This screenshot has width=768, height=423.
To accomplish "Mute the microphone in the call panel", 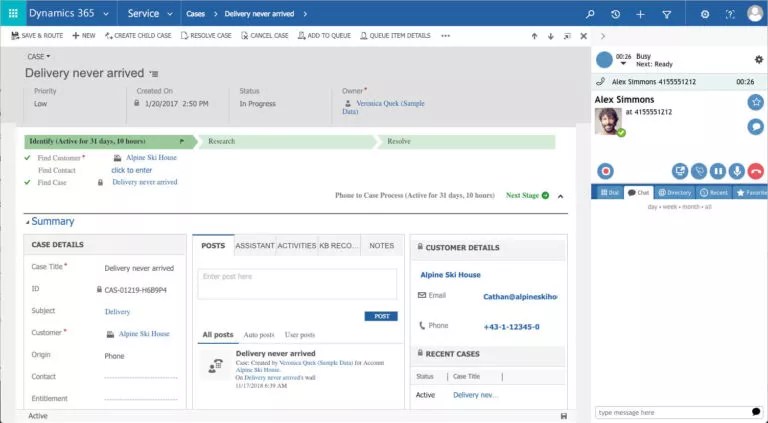I will pos(737,171).
